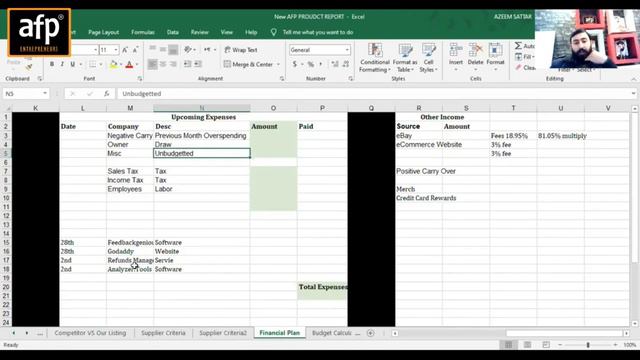
Task: Open the Fill down menu
Action: click(524, 57)
